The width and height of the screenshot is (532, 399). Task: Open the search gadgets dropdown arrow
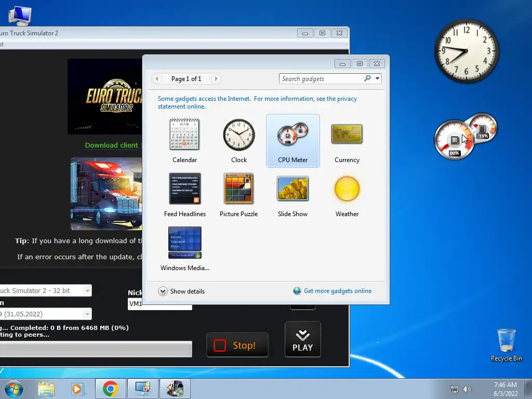click(x=377, y=79)
